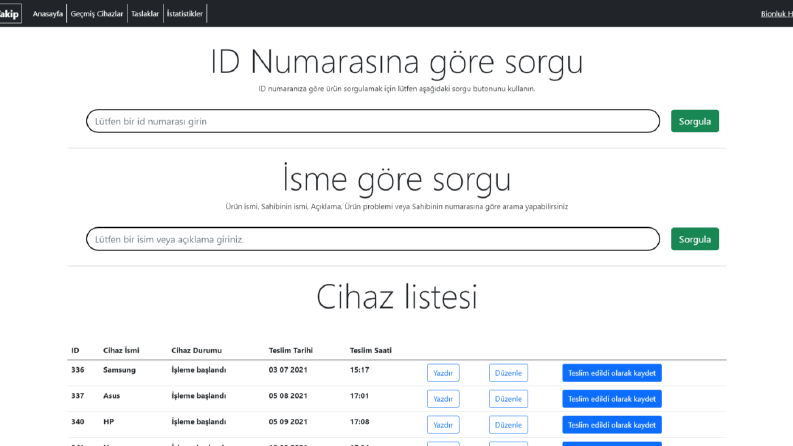Click the ID cell 340
Screen dimensions: 793x446
point(77,422)
